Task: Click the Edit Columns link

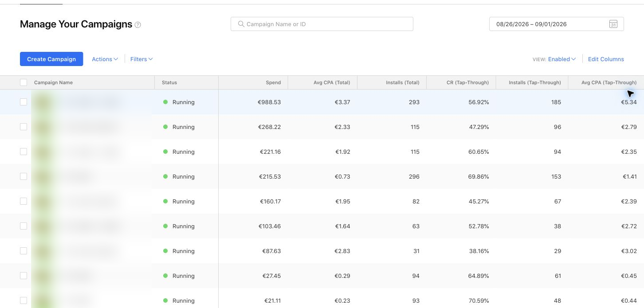Action: [606, 59]
